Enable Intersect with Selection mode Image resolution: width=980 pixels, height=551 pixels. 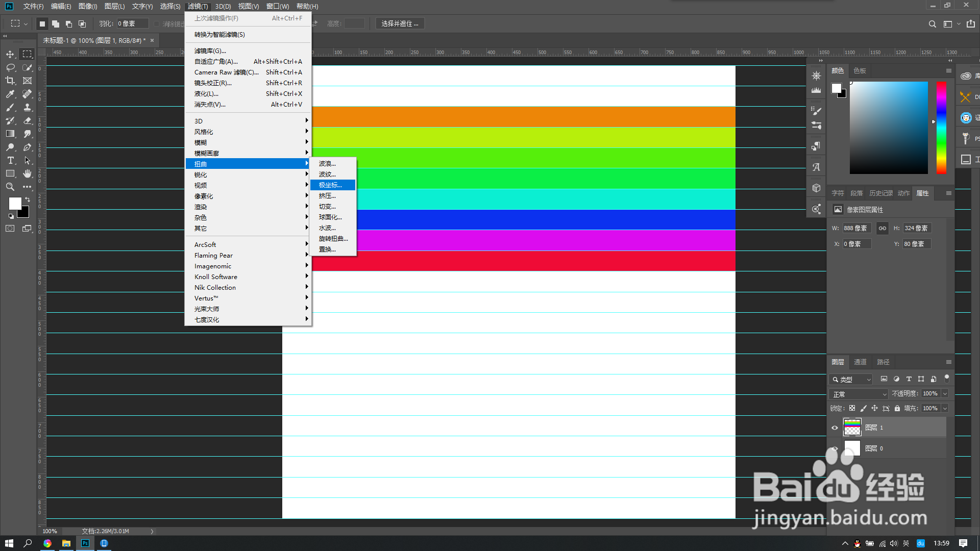[82, 23]
